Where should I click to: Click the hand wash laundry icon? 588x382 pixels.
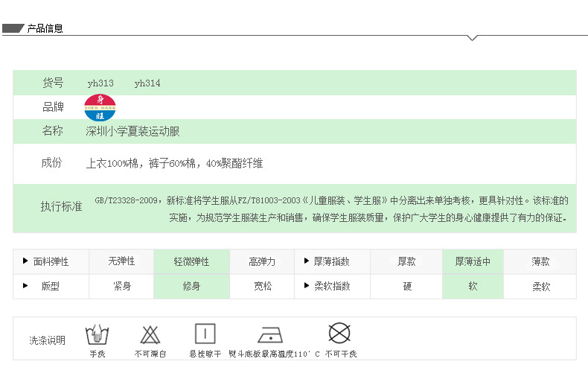(95, 334)
